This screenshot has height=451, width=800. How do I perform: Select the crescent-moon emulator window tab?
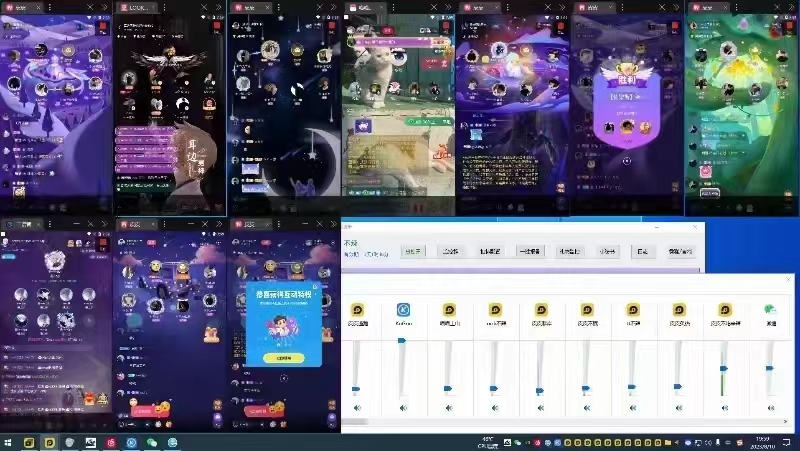(x=252, y=7)
